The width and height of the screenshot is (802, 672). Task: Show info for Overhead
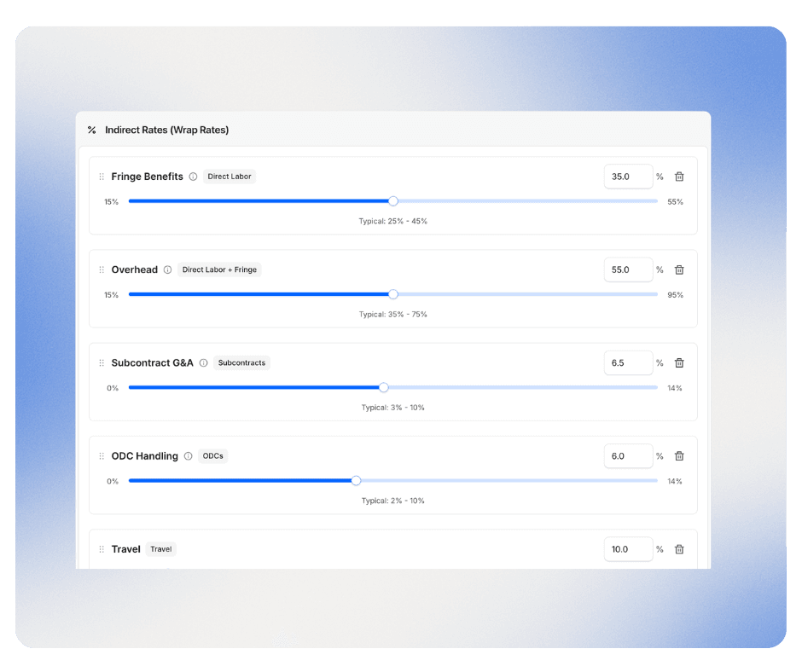[x=167, y=269]
